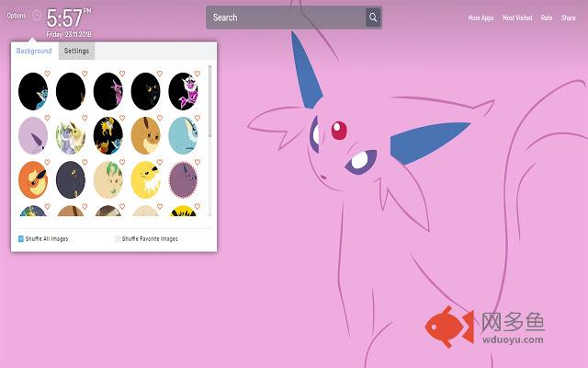Pick the orange Flareon background
Screen dimensions: 588x368
coord(33,180)
